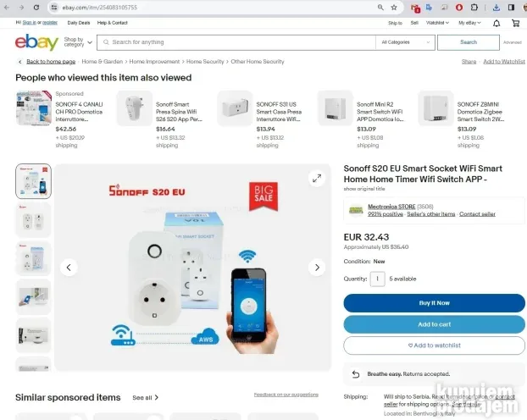Open Mectronica STORE seller link
This screenshot has width=527, height=420.
pyautogui.click(x=391, y=207)
